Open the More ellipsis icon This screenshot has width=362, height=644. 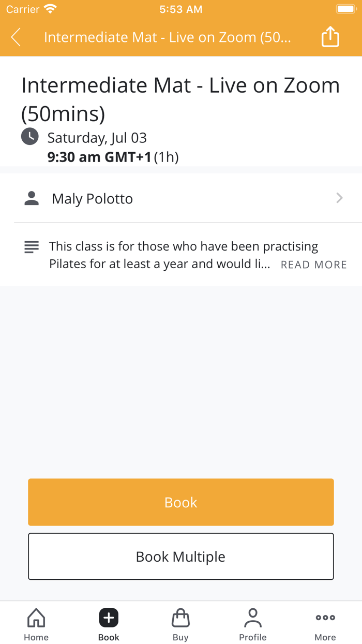[x=325, y=617]
